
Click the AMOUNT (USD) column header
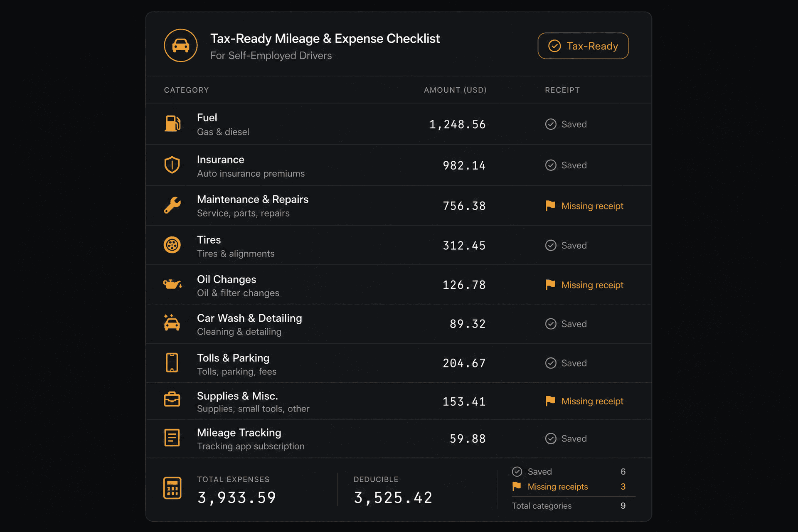(455, 90)
